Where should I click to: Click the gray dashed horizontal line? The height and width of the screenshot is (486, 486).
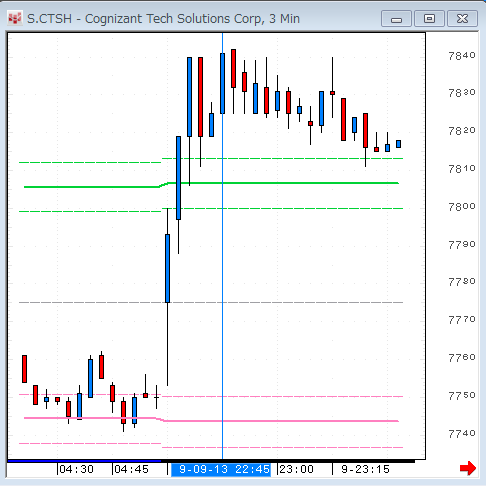tap(211, 302)
